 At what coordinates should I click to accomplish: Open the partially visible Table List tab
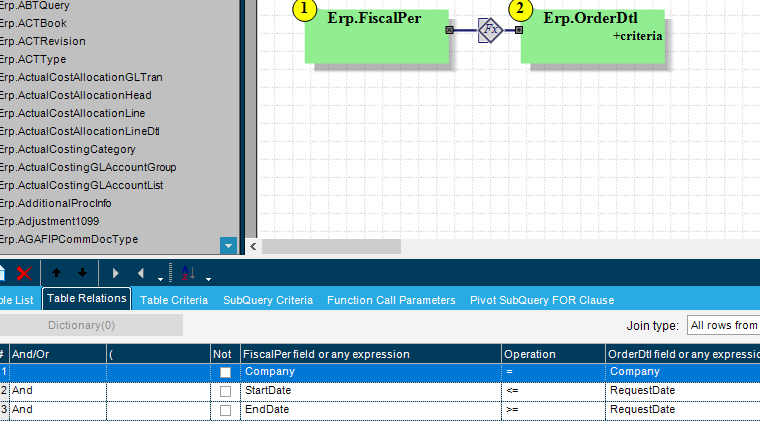(x=16, y=300)
